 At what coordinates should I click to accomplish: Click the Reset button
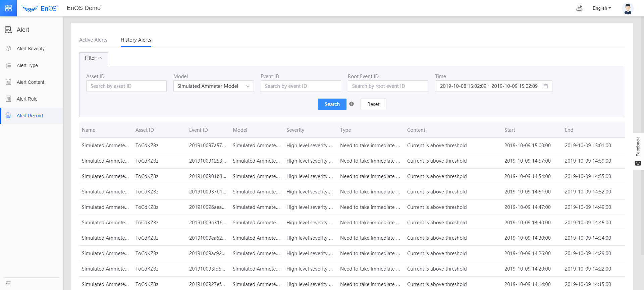coord(373,104)
